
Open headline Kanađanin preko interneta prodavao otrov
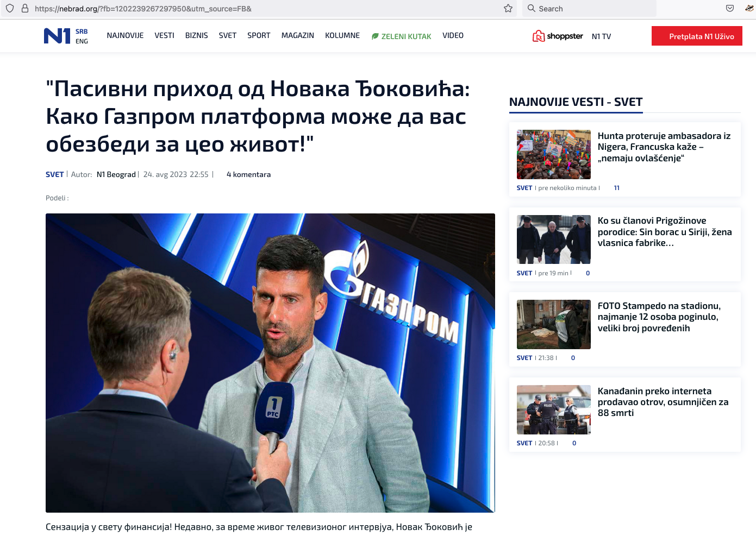point(663,402)
